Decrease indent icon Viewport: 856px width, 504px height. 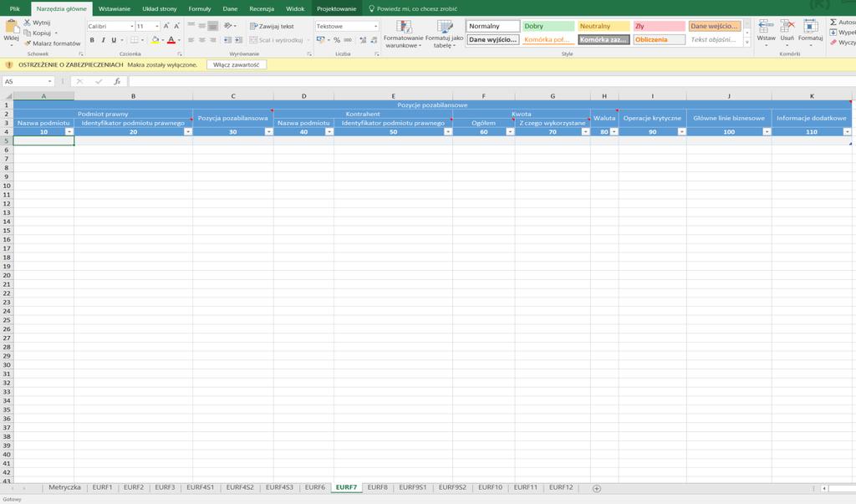coord(227,40)
